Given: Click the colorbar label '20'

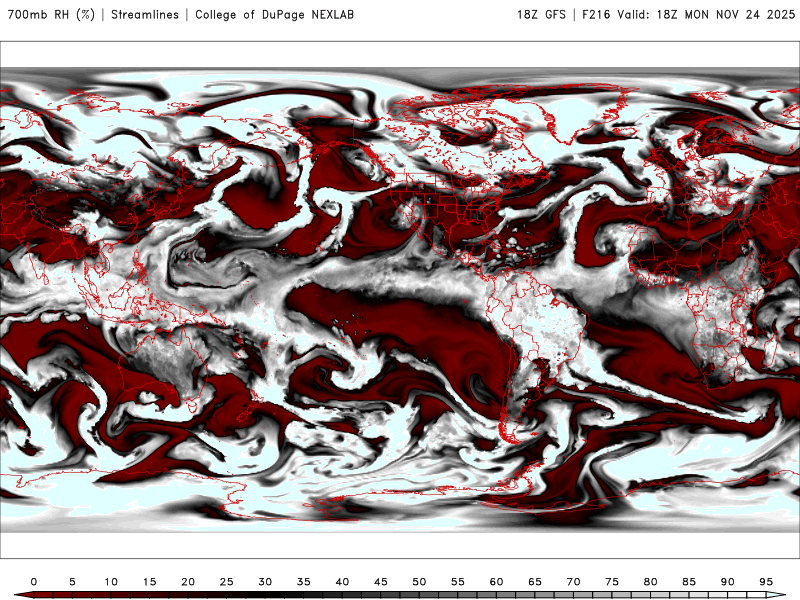Looking at the screenshot, I should point(188,582).
